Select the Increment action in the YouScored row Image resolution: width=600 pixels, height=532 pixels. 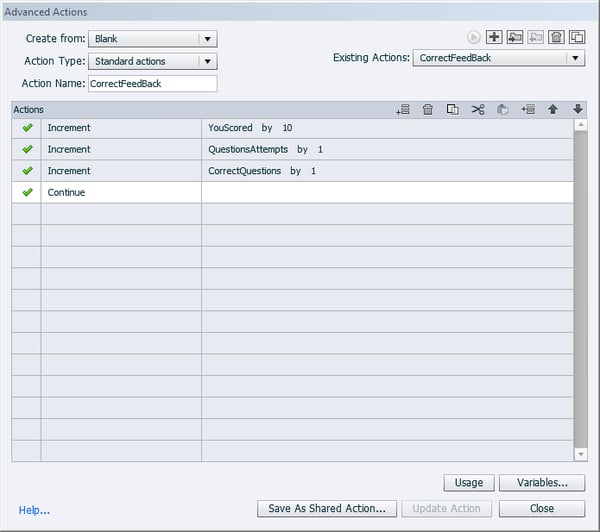tap(121, 128)
